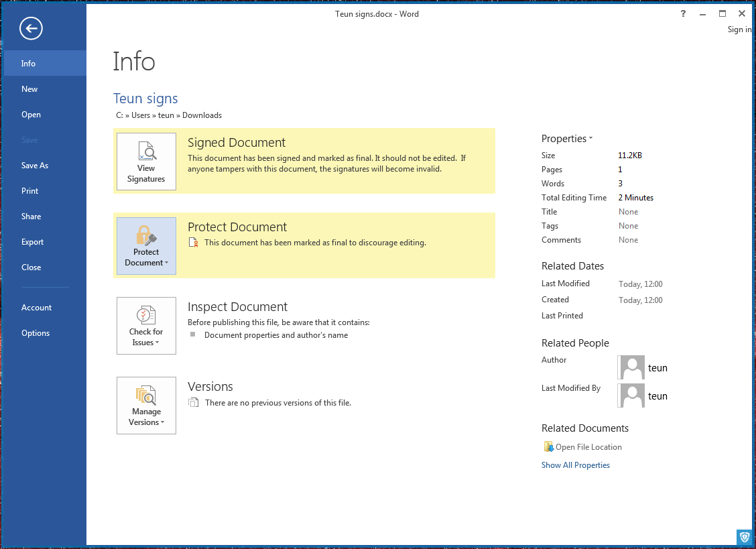
Task: Open the Export options page
Action: [x=32, y=242]
